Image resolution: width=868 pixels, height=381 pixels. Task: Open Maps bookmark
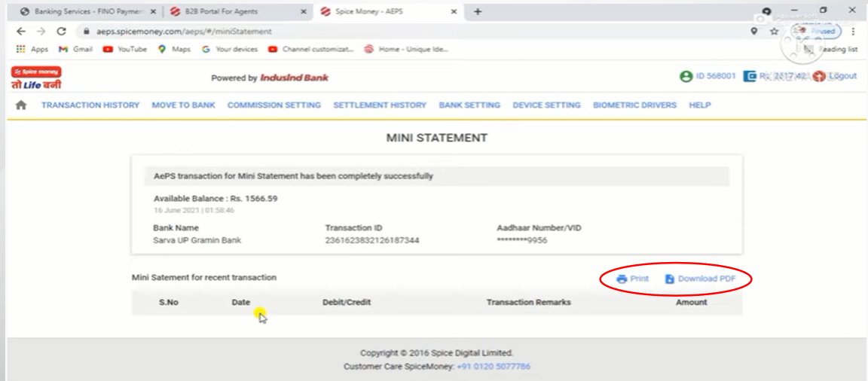pos(174,49)
